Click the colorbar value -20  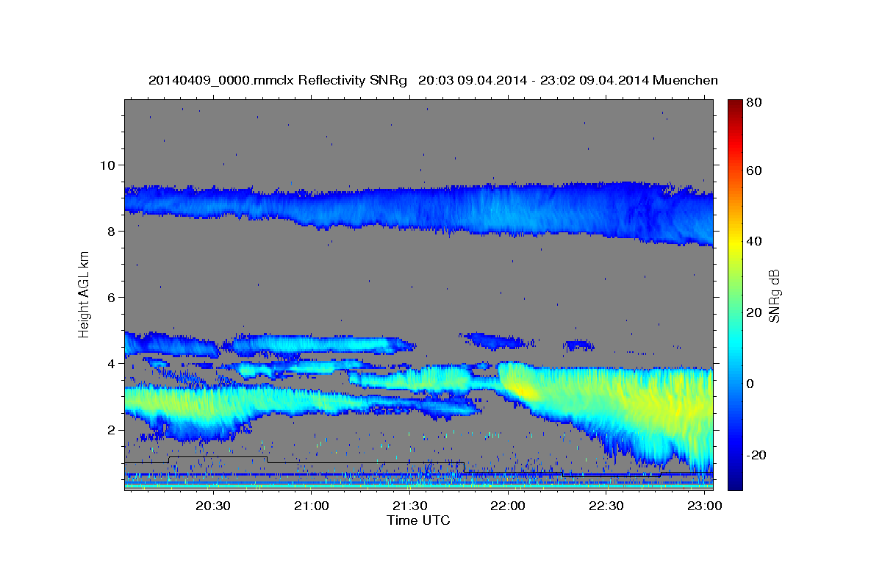756,455
